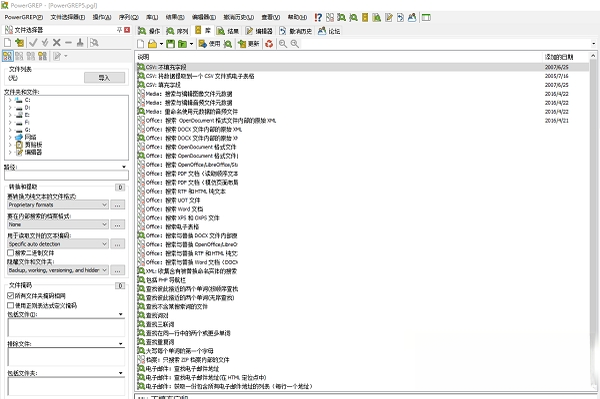The width and height of the screenshot is (600, 399).
Task: Click the Editor pencil icon in top toolbar
Action: pyautogui.click(x=389, y=17)
